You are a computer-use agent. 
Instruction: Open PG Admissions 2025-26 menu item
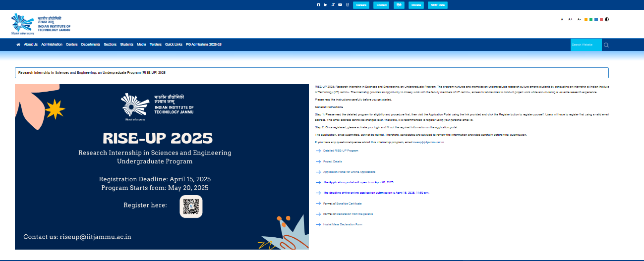tap(203, 45)
